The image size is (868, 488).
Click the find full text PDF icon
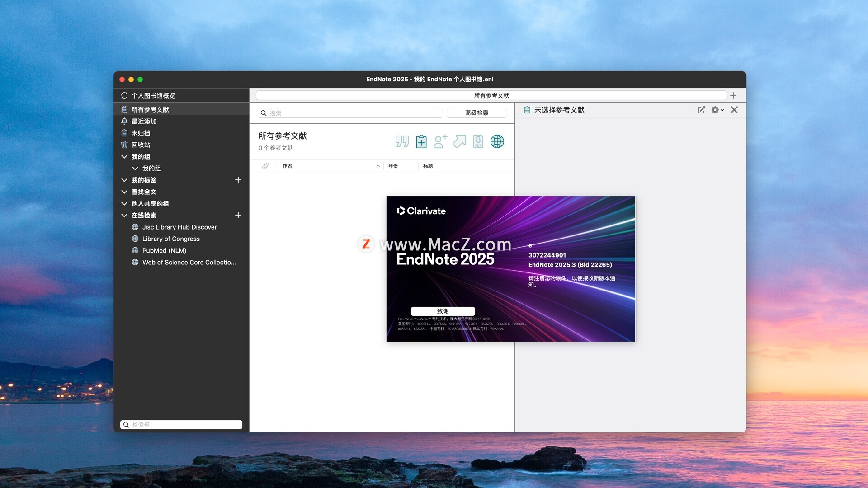[x=478, y=142]
